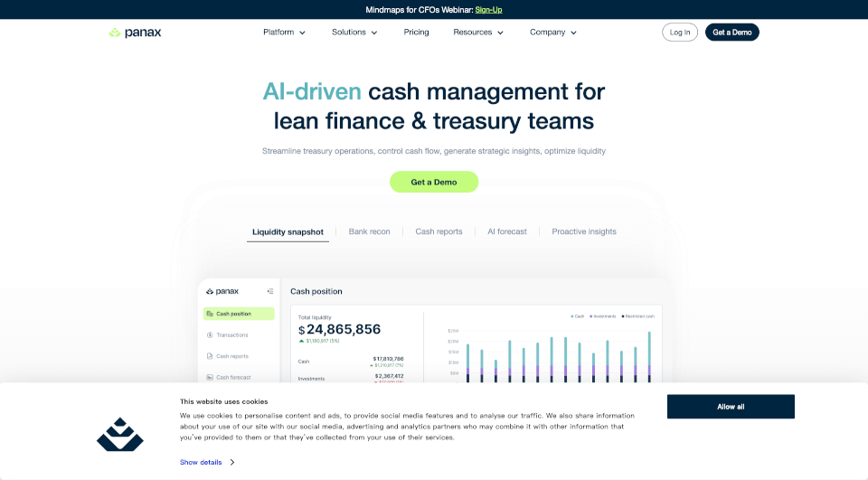The image size is (868, 480).
Task: Open the Pricing page
Action: pyautogui.click(x=416, y=33)
